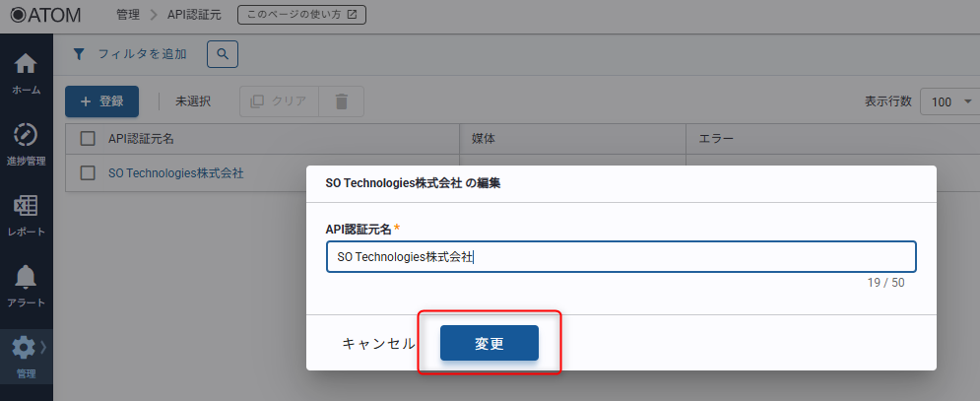This screenshot has width=980, height=401.
Task: Click the magnifier search icon button
Action: pyautogui.click(x=223, y=54)
